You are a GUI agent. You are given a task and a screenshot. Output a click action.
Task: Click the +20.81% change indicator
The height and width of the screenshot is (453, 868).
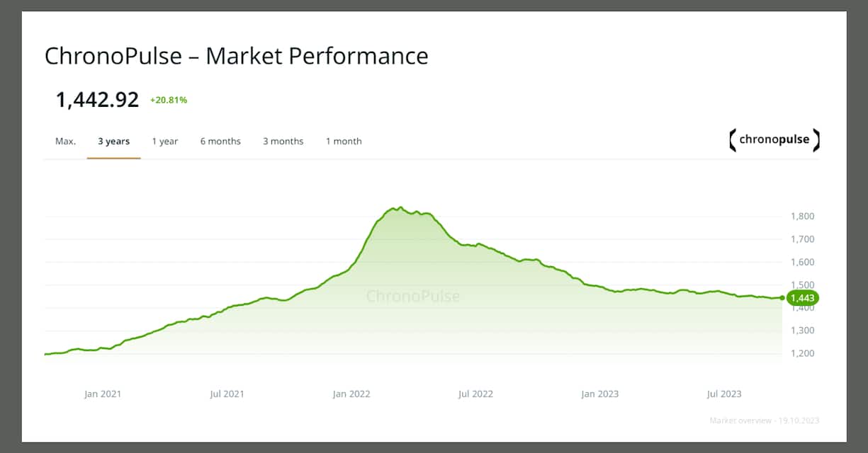coord(169,101)
